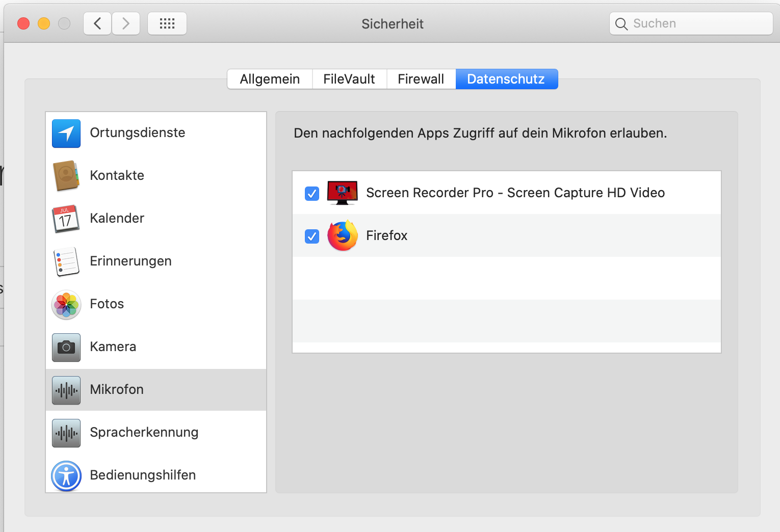Click the Fotos pinwheel icon
Screen dimensions: 780x532
[x=66, y=304]
